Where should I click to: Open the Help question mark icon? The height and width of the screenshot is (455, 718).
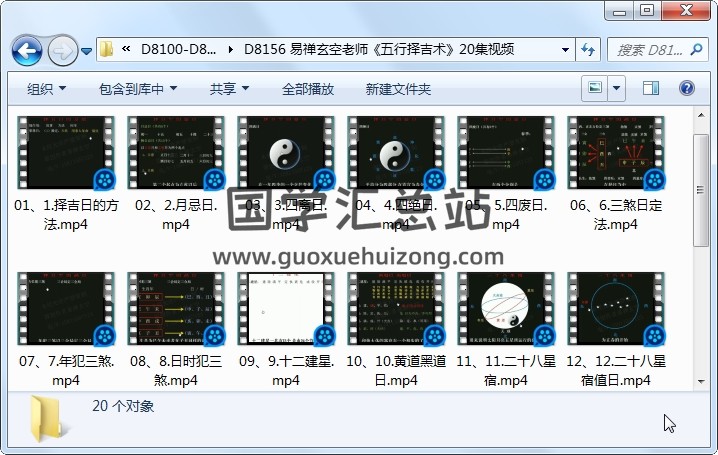[x=687, y=88]
